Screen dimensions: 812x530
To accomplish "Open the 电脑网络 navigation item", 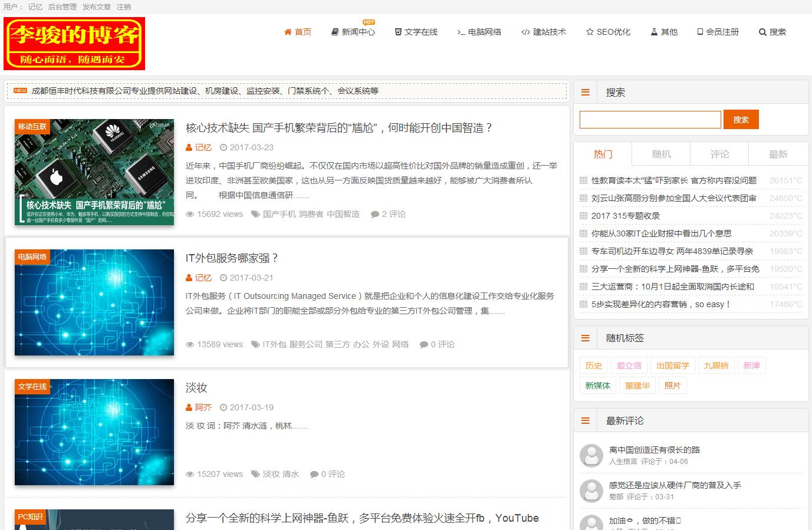I will click(479, 32).
